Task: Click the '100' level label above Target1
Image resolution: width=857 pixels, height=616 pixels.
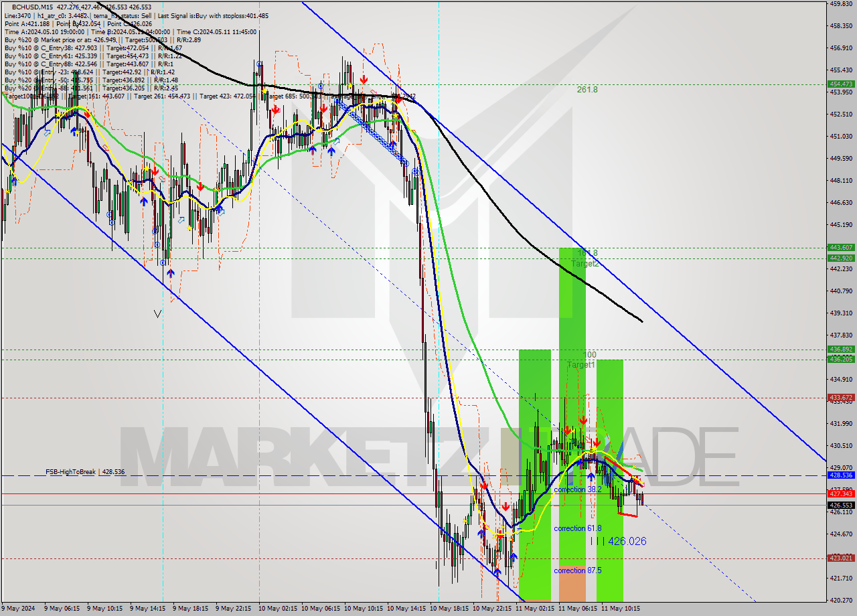Action: pos(589,355)
